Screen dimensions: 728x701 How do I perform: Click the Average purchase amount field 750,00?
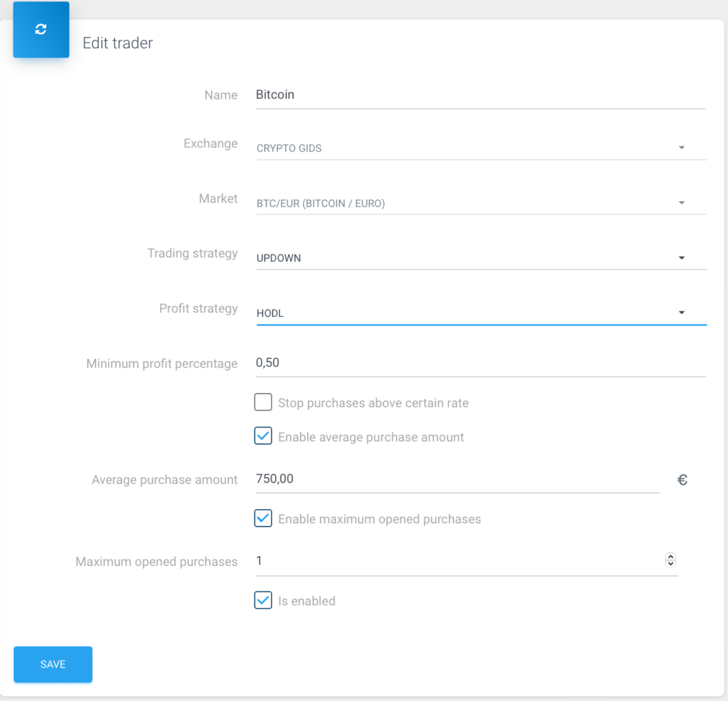point(457,479)
